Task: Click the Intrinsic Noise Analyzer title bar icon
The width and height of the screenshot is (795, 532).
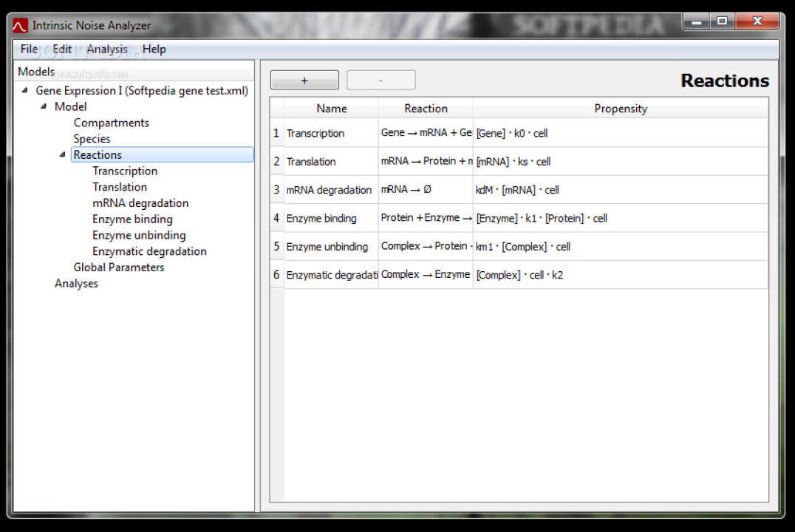Action: point(20,26)
